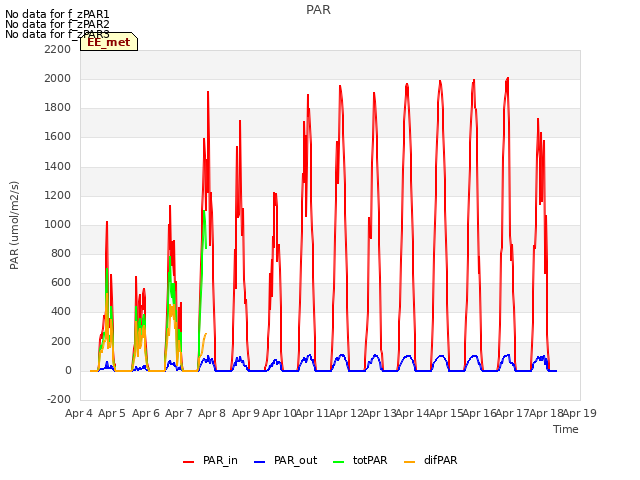Click the 1000 y-axis tick label
This screenshot has width=640, height=480.
click(58, 224)
